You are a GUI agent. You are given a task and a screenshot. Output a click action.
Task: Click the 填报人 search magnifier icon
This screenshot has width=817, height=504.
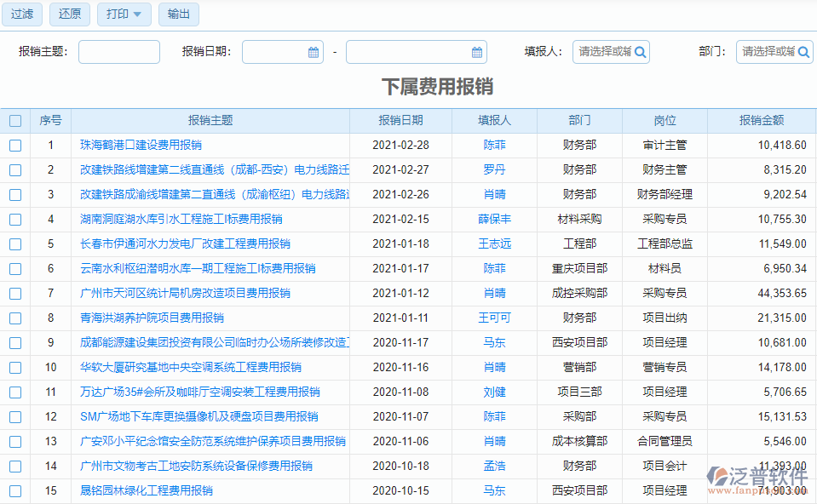tap(641, 52)
